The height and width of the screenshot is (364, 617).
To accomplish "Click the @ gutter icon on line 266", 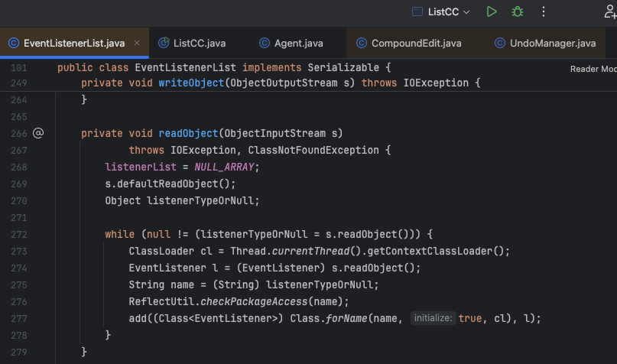I will tap(38, 133).
